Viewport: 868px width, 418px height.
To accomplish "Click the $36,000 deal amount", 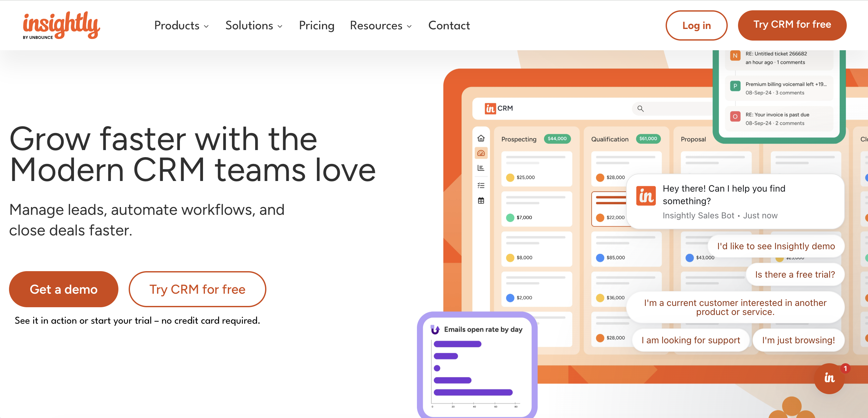I will [615, 298].
